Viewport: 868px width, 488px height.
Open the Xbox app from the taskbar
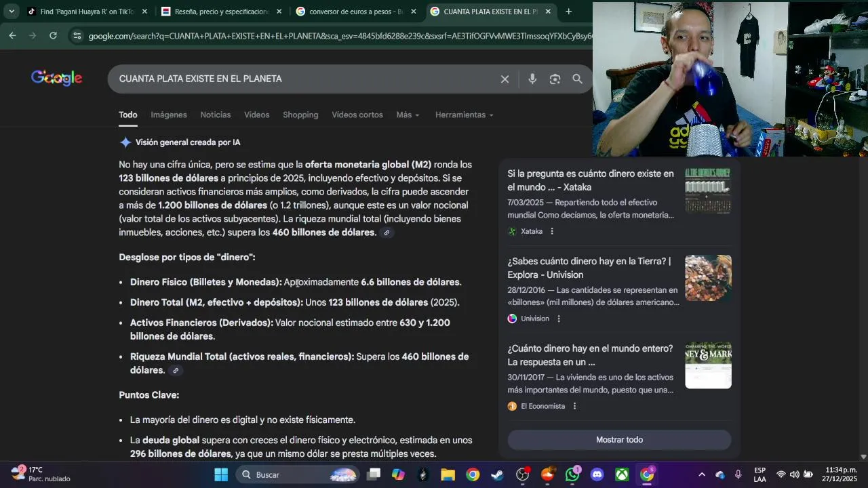[622, 474]
